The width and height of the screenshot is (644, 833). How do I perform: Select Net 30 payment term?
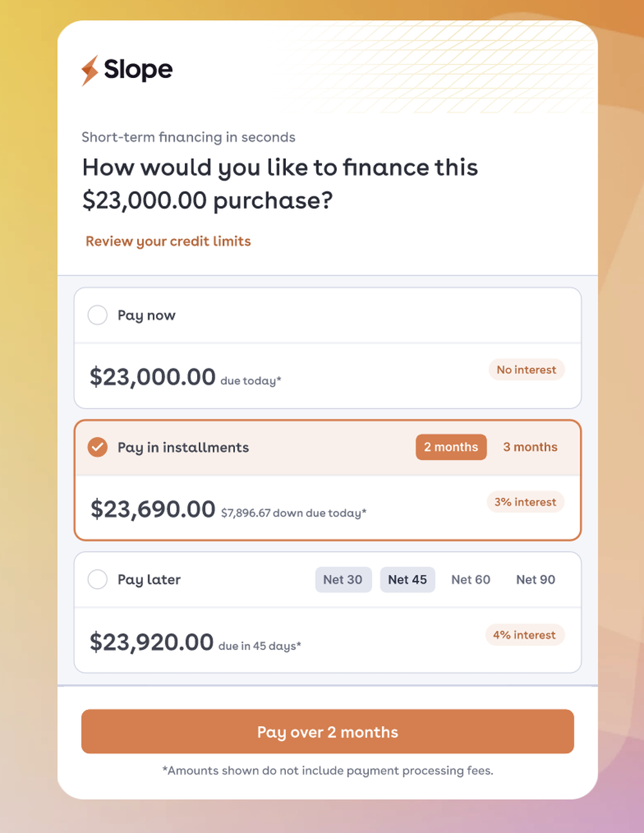pyautogui.click(x=343, y=579)
